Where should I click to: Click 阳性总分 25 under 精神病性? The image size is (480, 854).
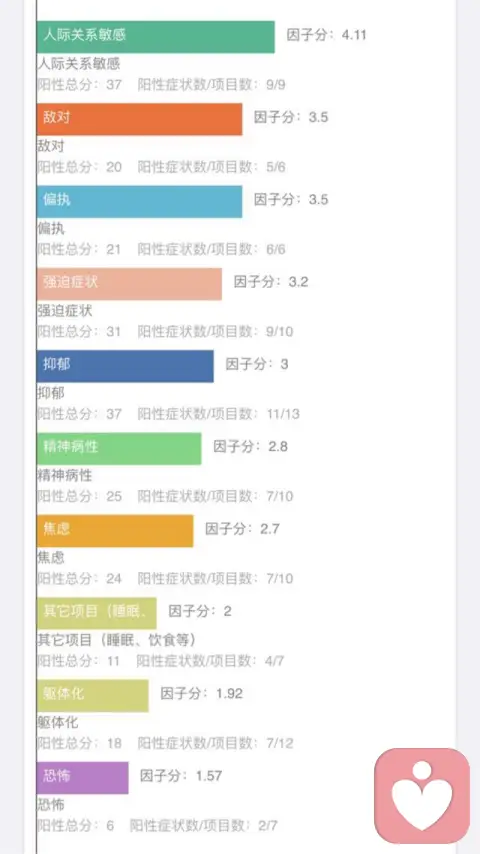[x=80, y=496]
